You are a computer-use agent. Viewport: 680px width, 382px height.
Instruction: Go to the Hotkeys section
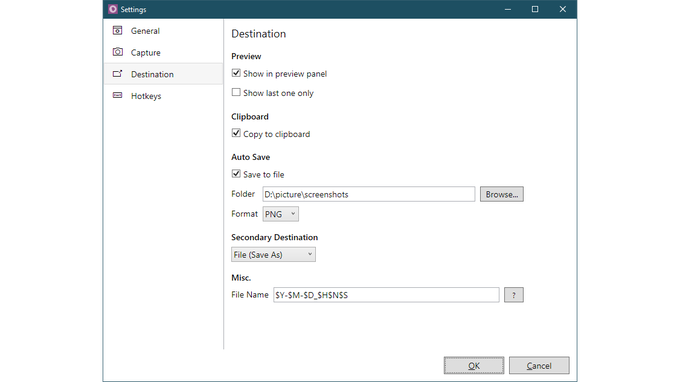163,96
